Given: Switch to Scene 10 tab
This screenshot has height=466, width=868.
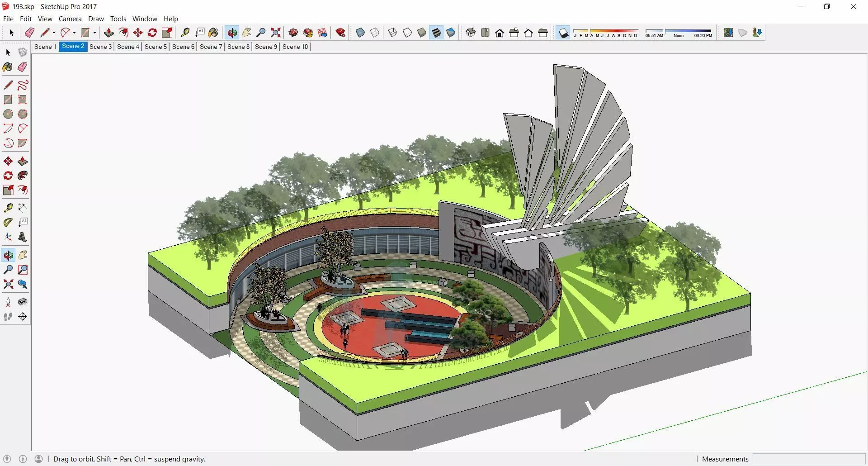Looking at the screenshot, I should [295, 47].
